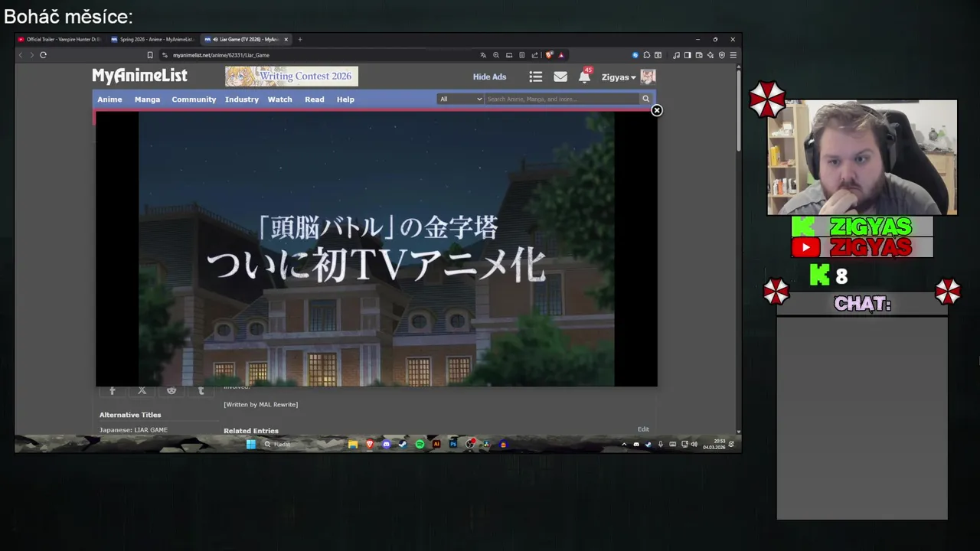Image resolution: width=980 pixels, height=551 pixels.
Task: Open Spotify from the taskbar
Action: [x=420, y=444]
